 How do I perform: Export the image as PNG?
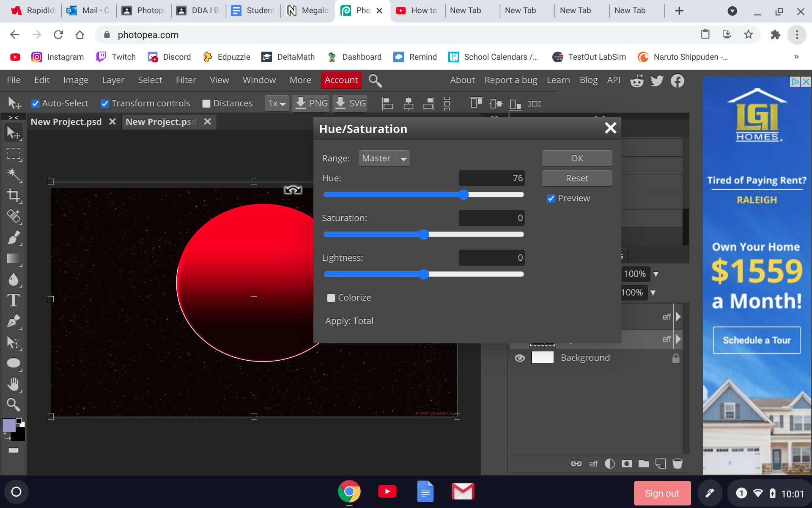point(310,103)
